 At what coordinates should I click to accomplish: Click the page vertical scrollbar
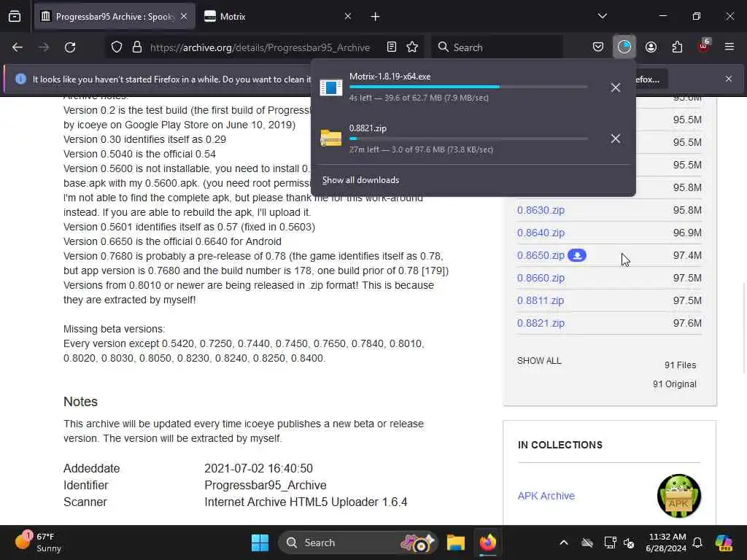pyautogui.click(x=743, y=329)
